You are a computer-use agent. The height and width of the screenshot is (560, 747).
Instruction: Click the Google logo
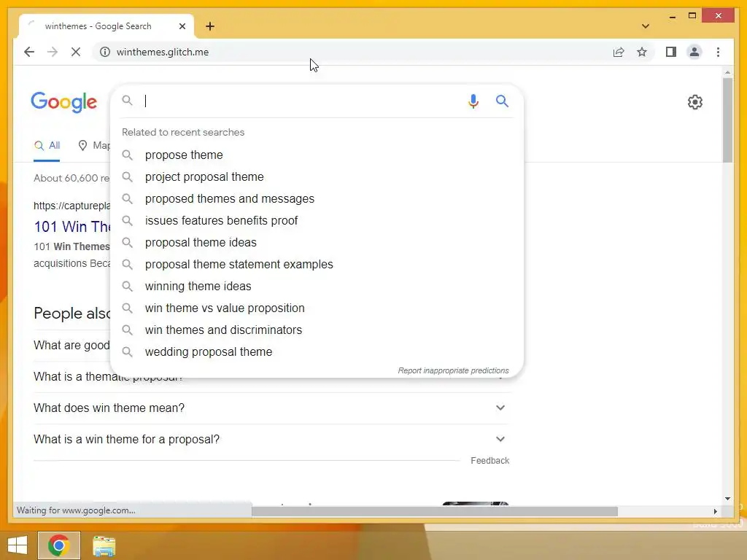[64, 102]
